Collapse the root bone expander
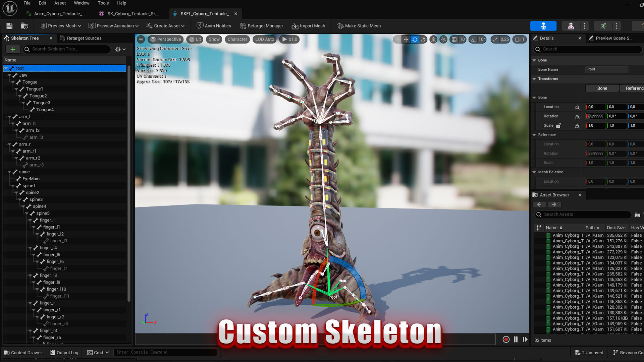The width and height of the screenshot is (644, 362). tap(6, 68)
